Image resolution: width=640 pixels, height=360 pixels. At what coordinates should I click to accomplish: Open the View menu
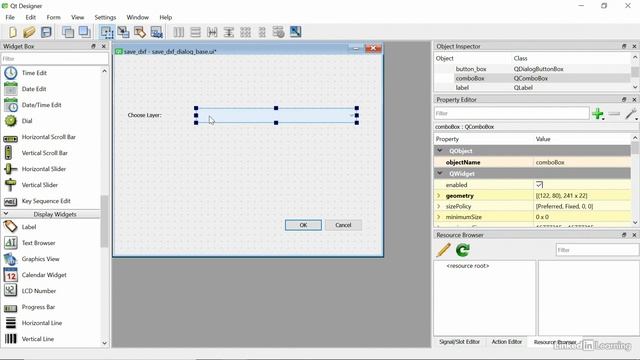(77, 17)
